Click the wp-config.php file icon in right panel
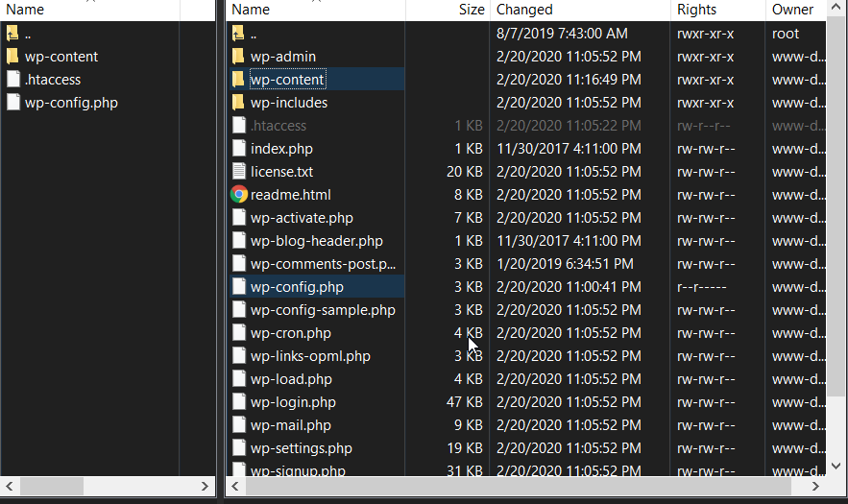The height and width of the screenshot is (504, 848). pos(238,287)
